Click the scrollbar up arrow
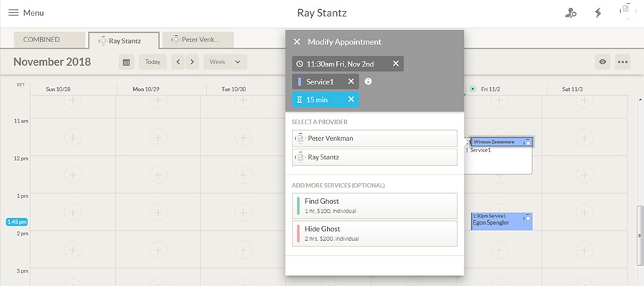Screen dimensions: 644x286 (x=640, y=99)
